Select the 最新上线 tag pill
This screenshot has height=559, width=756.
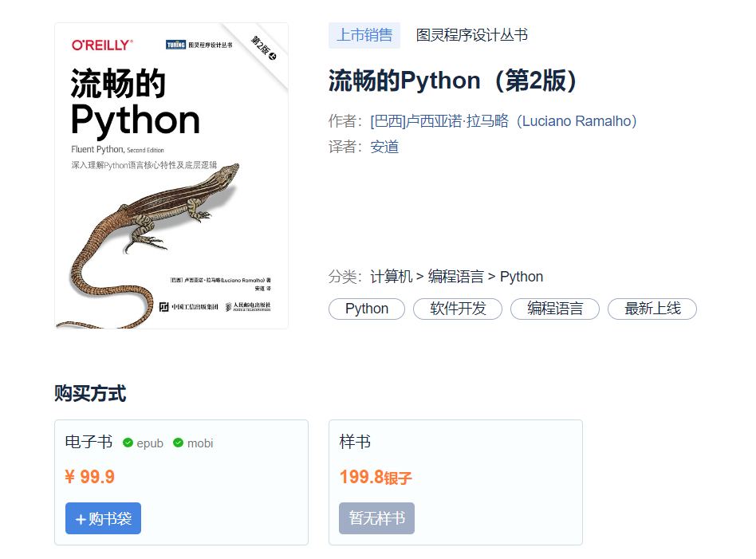pyautogui.click(x=652, y=309)
